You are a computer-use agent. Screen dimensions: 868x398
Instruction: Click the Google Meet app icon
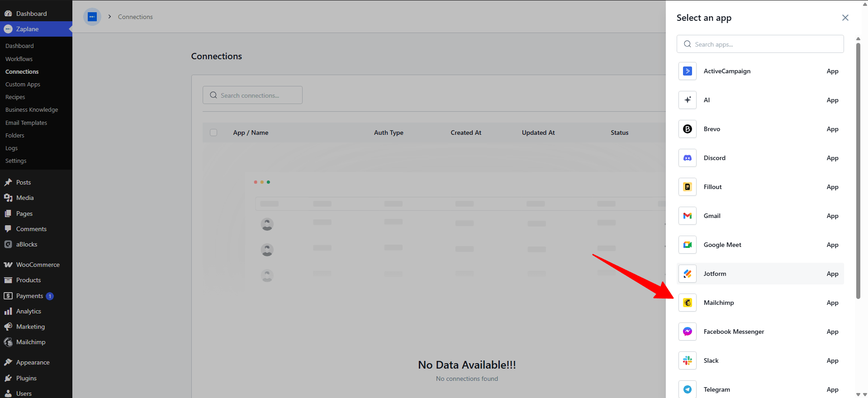(x=687, y=245)
